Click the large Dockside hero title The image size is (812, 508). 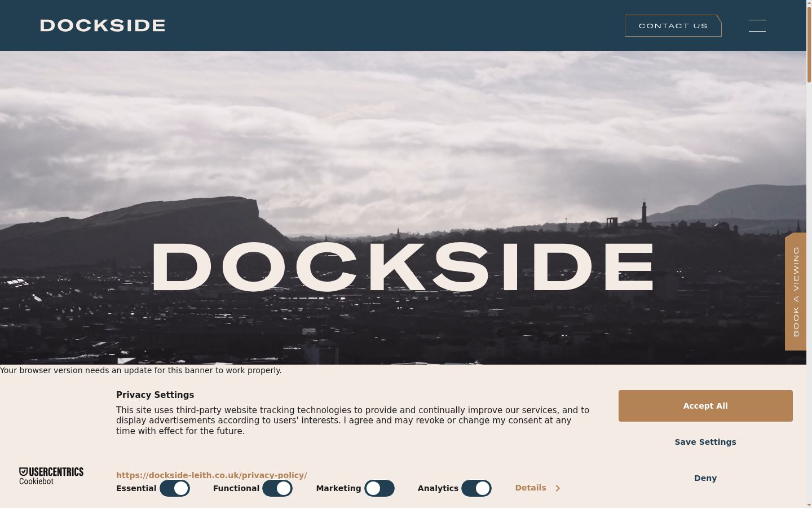(403, 267)
